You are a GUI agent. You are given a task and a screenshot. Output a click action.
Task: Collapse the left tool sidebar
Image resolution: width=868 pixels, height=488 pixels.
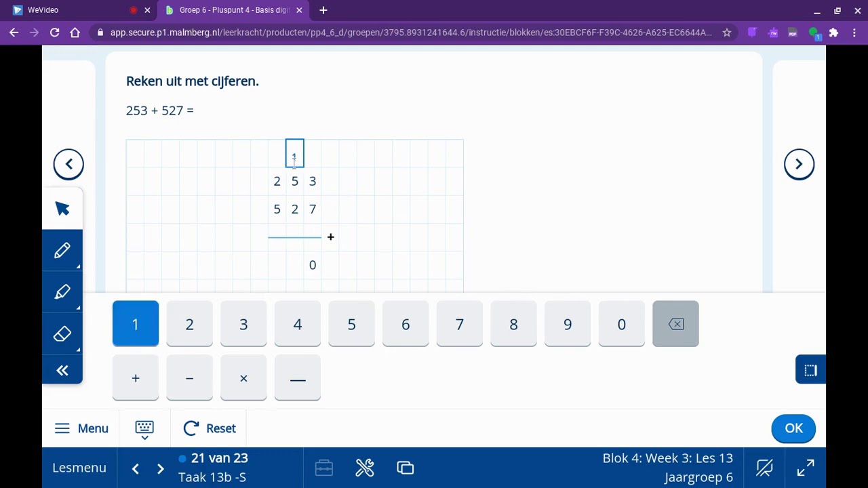[x=62, y=370]
